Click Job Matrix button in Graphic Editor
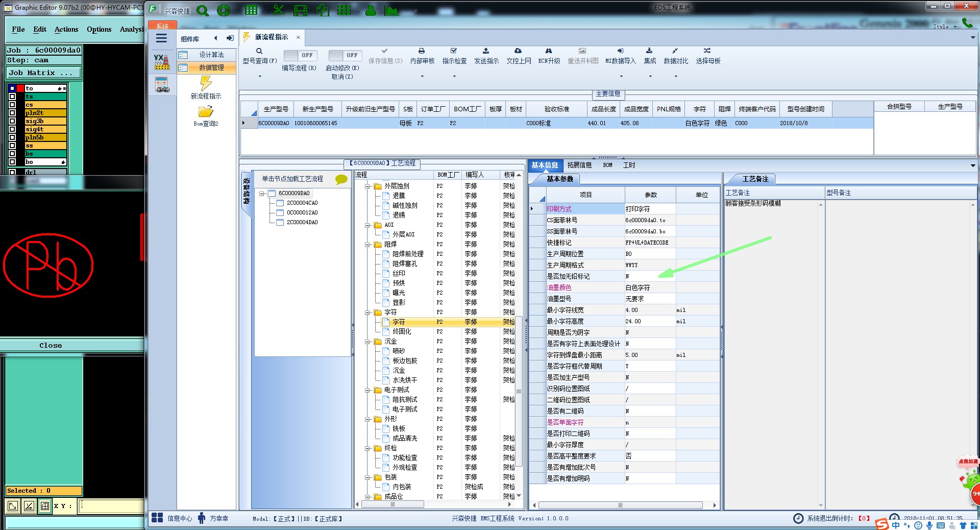 pyautogui.click(x=43, y=73)
